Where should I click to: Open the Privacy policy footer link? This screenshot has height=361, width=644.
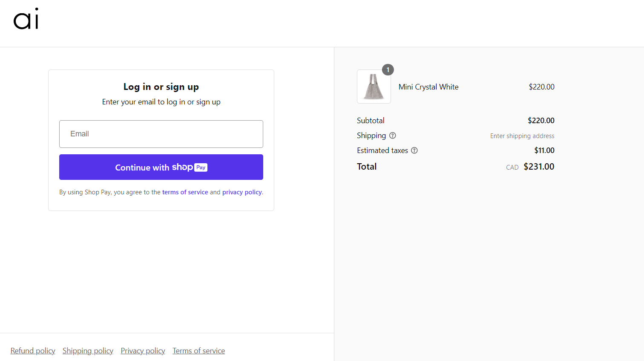tap(143, 351)
